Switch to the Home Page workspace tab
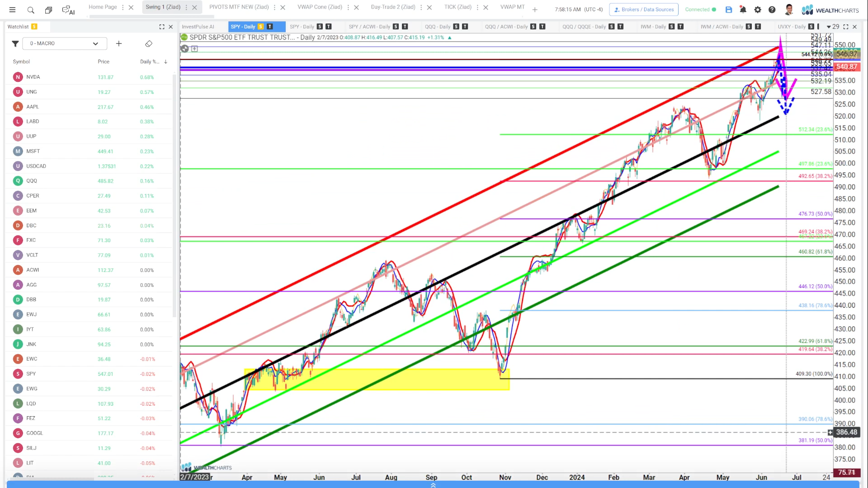The image size is (868, 488). (x=103, y=7)
